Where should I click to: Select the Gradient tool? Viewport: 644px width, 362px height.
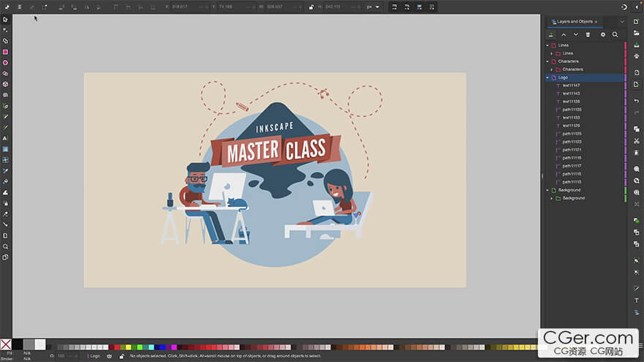pos(5,149)
